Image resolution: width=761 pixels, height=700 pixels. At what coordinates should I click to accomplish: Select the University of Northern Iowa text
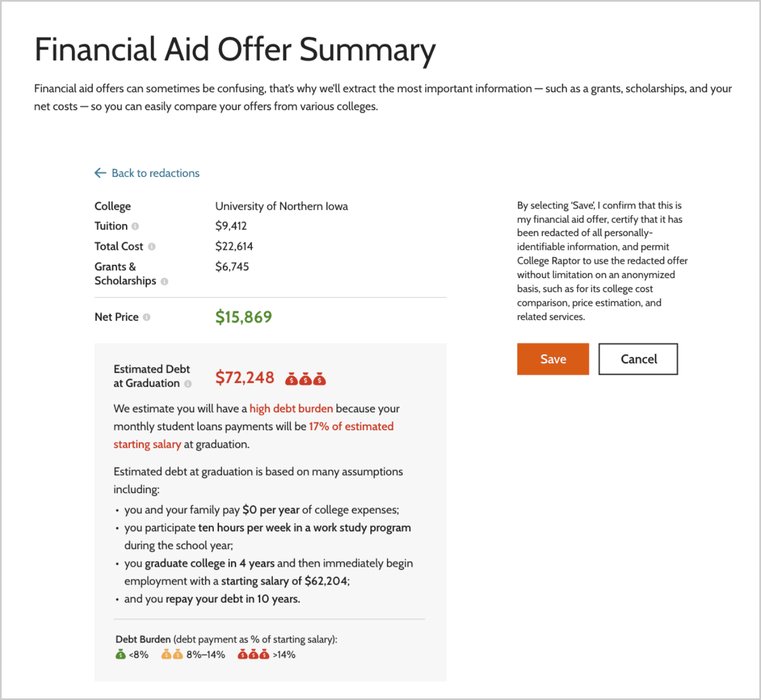click(281, 206)
